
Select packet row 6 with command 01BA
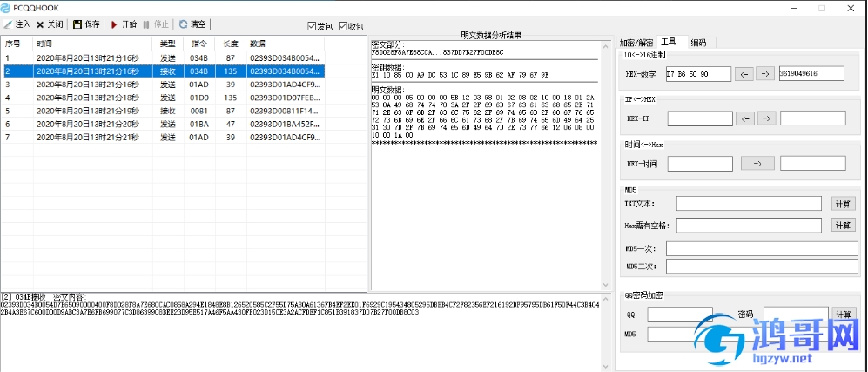(x=162, y=124)
